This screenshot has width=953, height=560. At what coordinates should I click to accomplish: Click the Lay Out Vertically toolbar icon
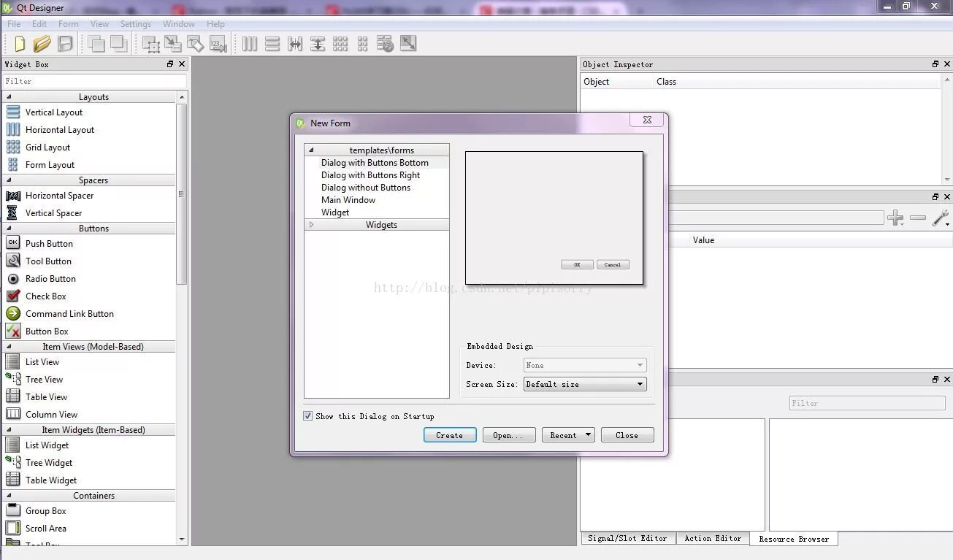pos(272,44)
